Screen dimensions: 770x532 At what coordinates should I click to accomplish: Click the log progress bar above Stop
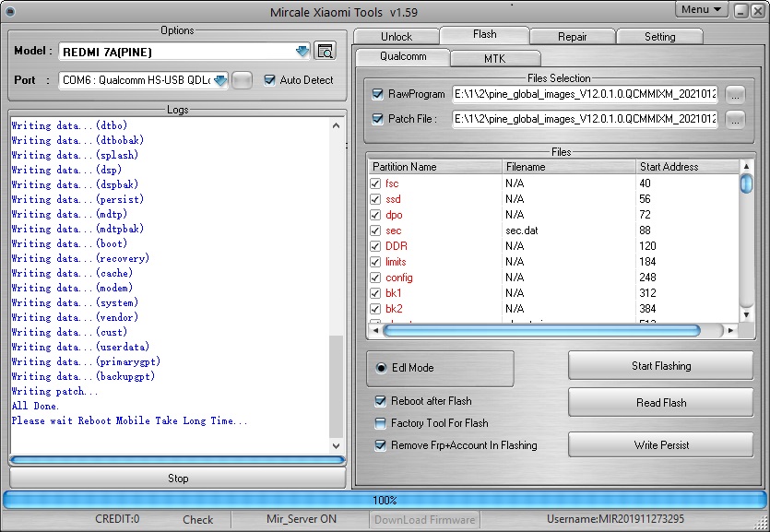tap(177, 460)
